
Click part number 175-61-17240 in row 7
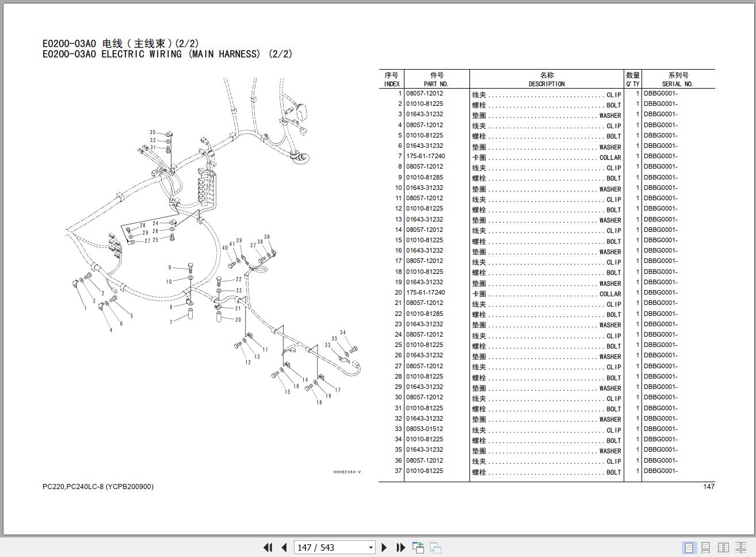click(425, 157)
